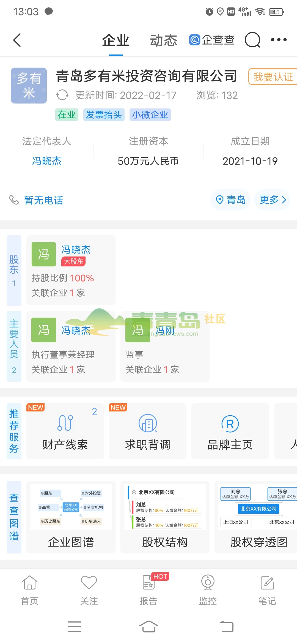Tap 持股比例 100% text
This screenshot has width=297, height=644.
[x=63, y=278]
